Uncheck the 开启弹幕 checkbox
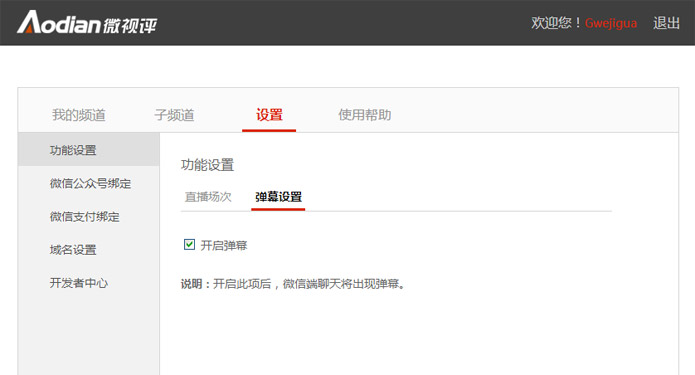The height and width of the screenshot is (375, 695). click(189, 244)
